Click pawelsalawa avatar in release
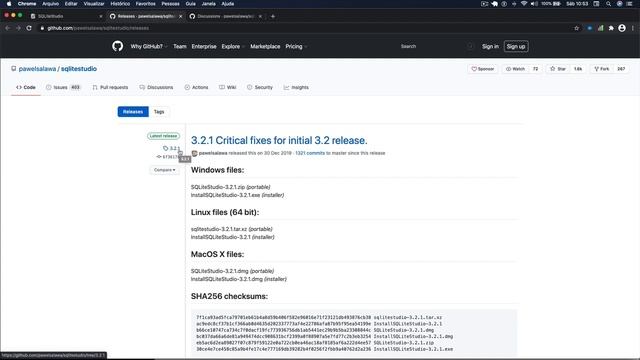 pyautogui.click(x=194, y=153)
